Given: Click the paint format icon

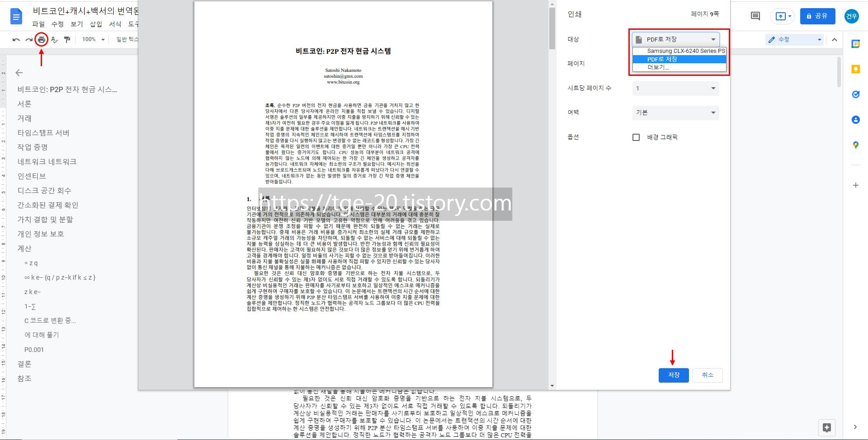Looking at the screenshot, I should click(x=67, y=40).
